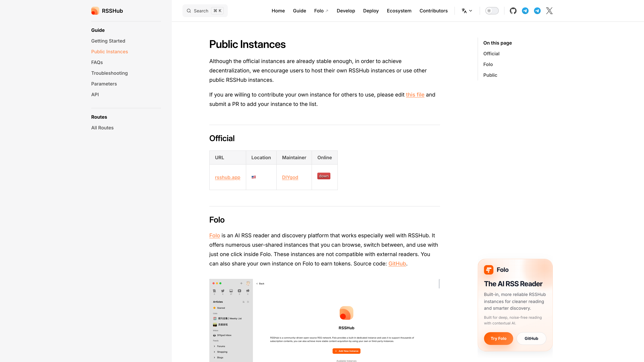Open the Telegram icon beside the X icon

[537, 11]
